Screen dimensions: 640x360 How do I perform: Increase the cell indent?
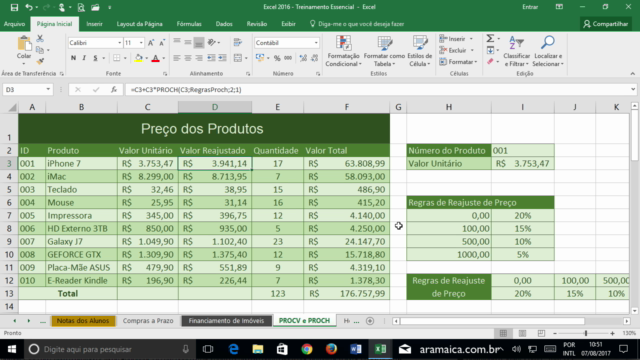222,58
